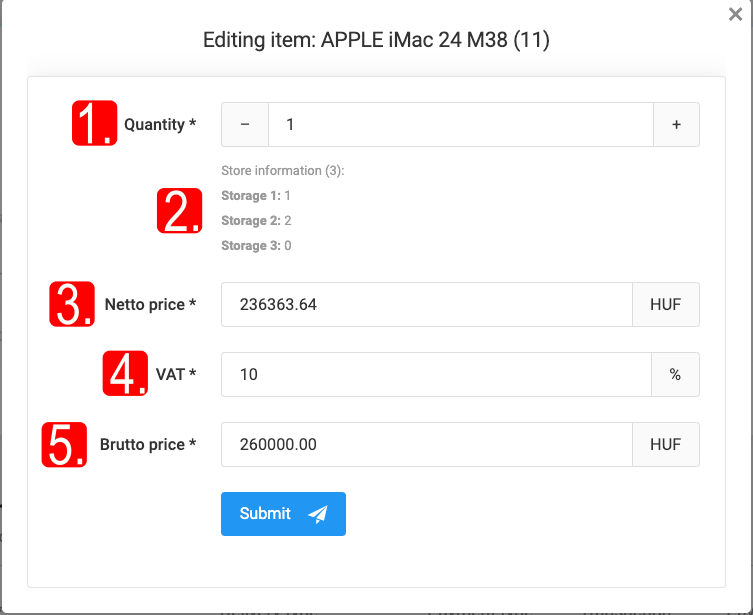753x615 pixels.
Task: Click the percent sign beside VAT
Action: (x=675, y=374)
